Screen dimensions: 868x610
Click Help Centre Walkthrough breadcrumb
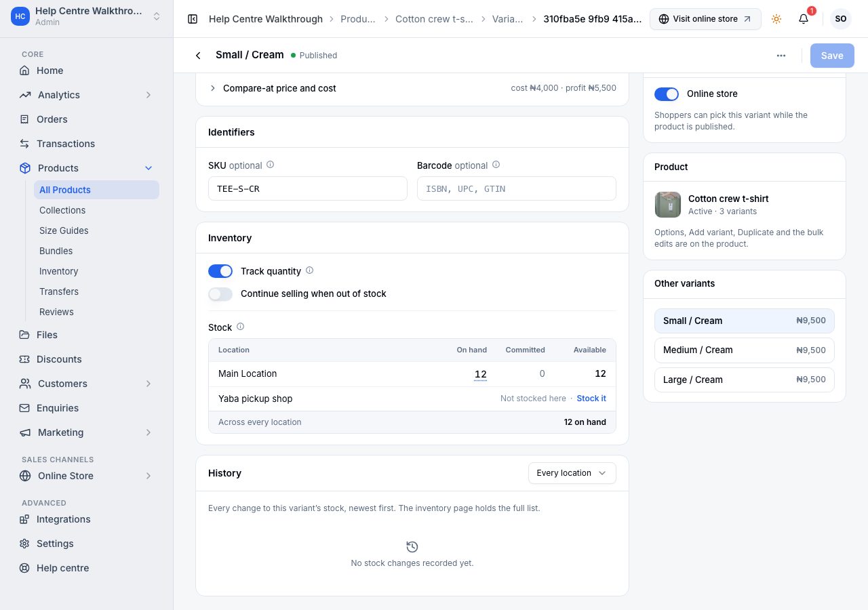(266, 19)
